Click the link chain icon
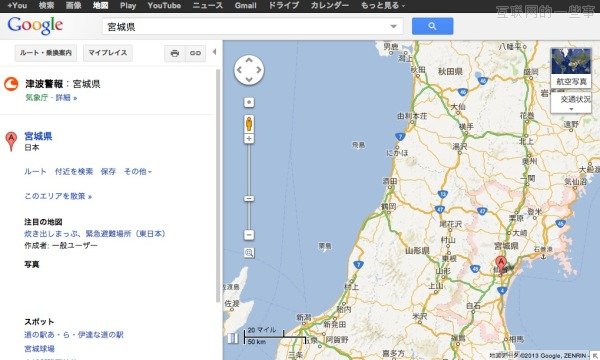The image size is (600, 360). 196,53
